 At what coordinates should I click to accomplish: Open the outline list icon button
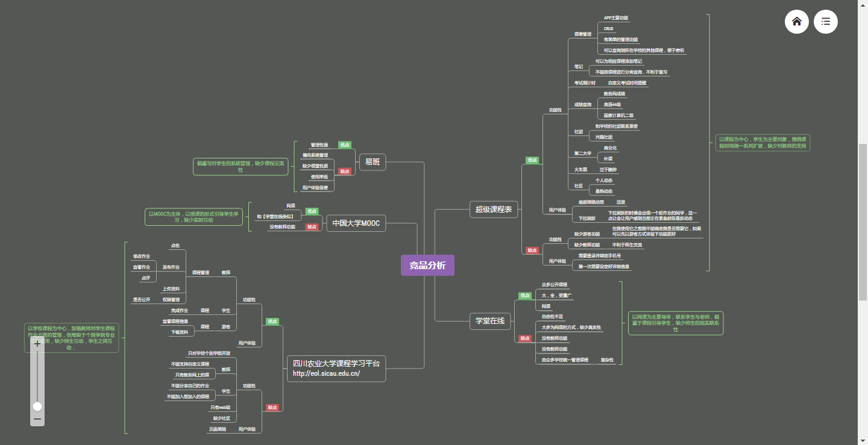click(x=826, y=22)
